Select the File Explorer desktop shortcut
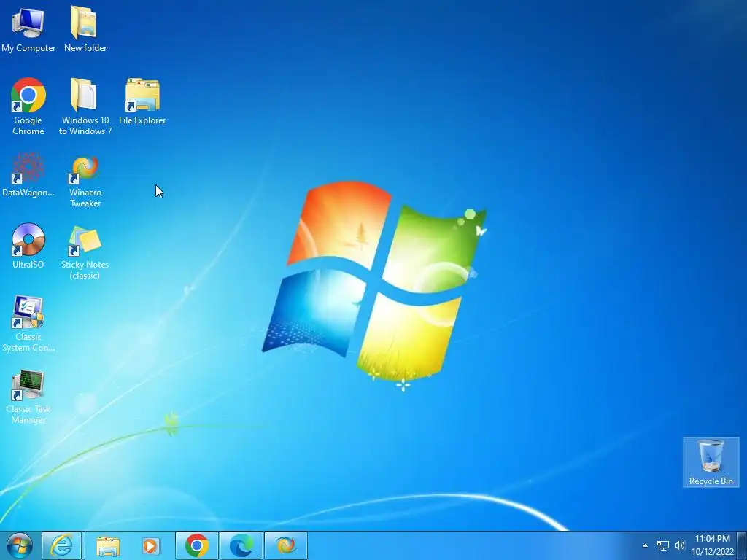The width and height of the screenshot is (747, 560). [142, 101]
